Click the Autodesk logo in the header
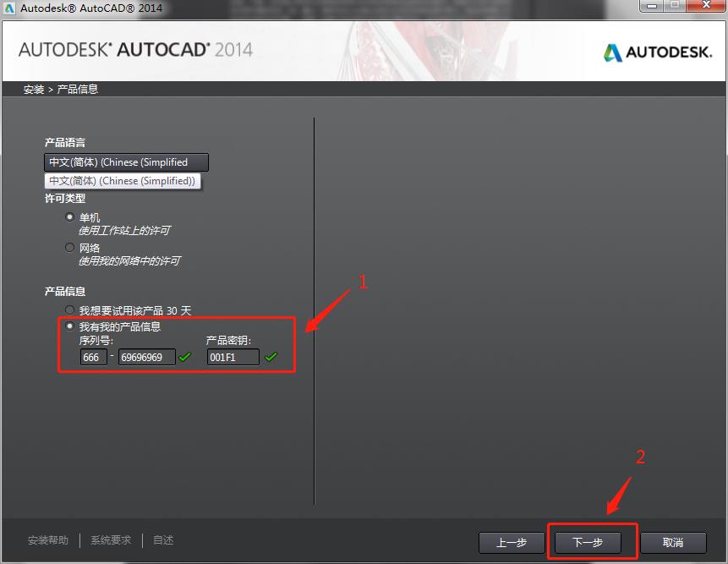 click(658, 52)
